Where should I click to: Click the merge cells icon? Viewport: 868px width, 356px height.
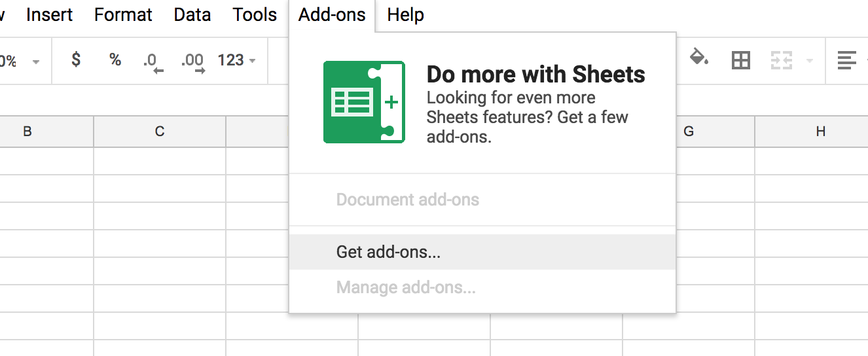click(x=782, y=61)
